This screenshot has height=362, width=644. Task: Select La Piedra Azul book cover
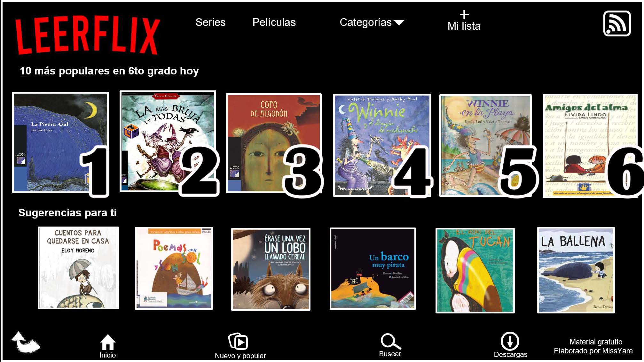60,142
